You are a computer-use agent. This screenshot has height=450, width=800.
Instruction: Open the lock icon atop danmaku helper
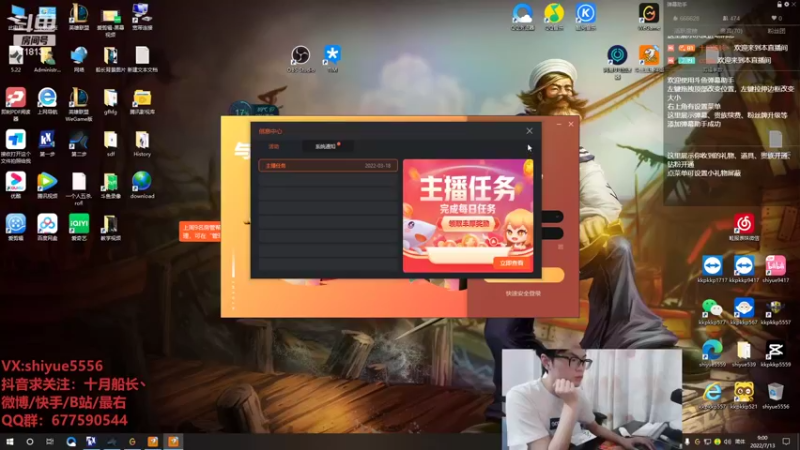(779, 4)
